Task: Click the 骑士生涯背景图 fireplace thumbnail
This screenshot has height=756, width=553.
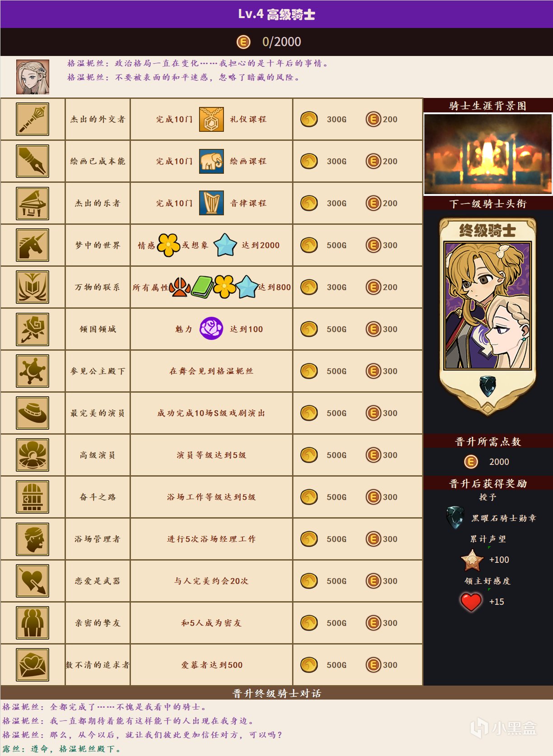Action: 488,154
